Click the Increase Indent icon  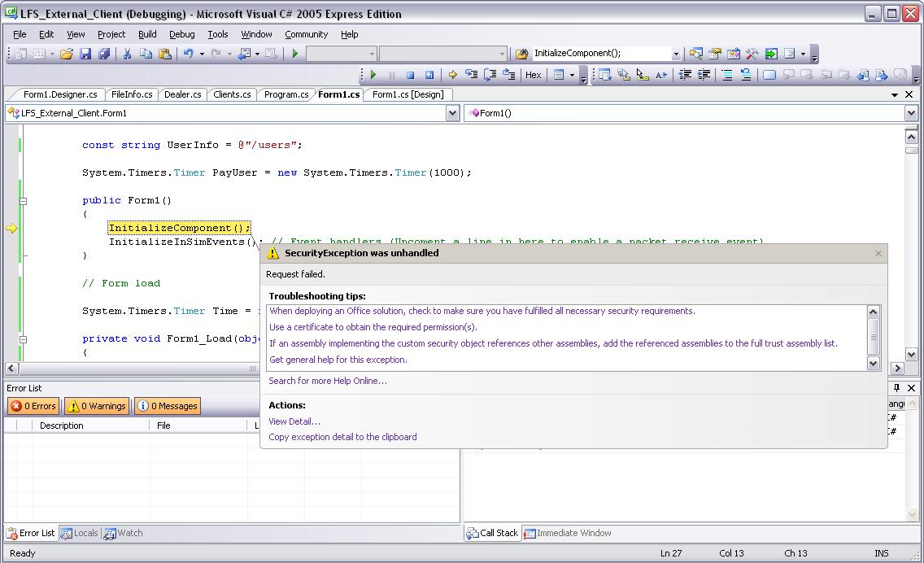coord(704,75)
